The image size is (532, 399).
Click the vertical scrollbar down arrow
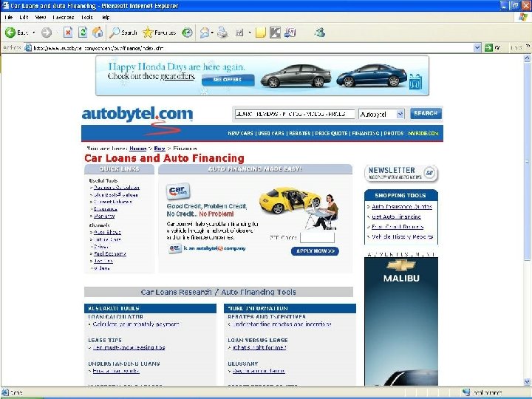point(527,382)
